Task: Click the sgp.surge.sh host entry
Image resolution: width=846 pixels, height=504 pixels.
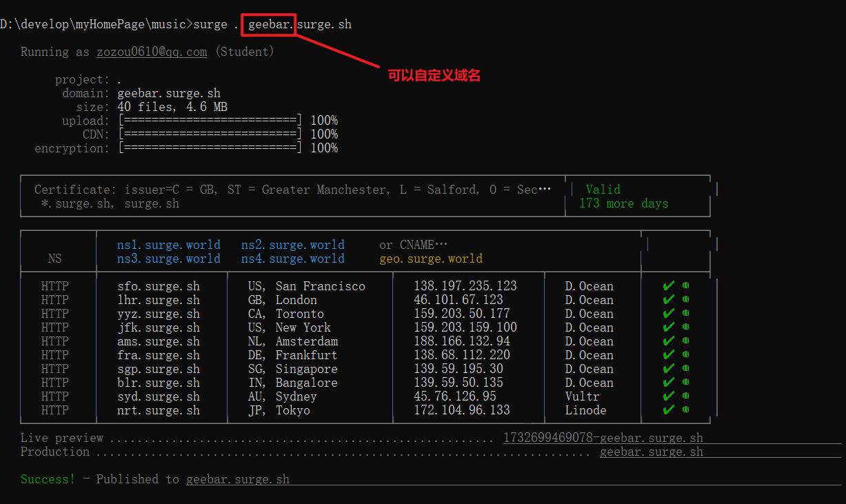Action: pos(159,369)
